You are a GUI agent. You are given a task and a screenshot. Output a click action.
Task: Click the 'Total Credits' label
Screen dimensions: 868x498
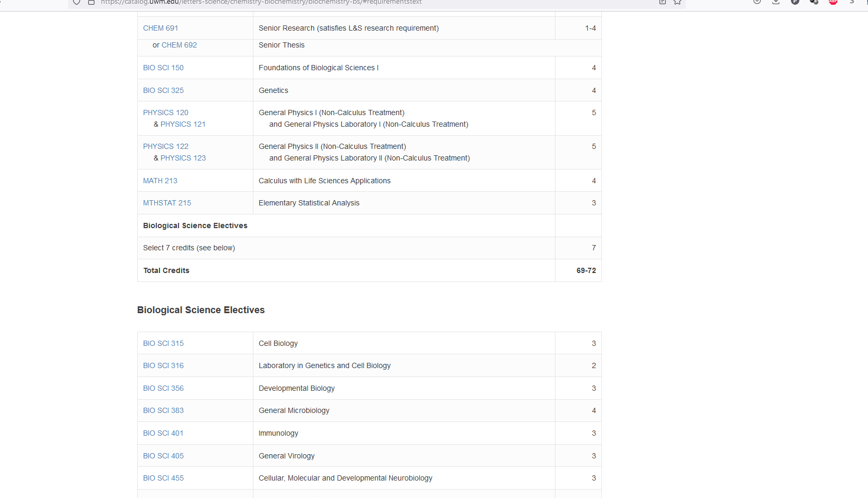[x=166, y=270]
